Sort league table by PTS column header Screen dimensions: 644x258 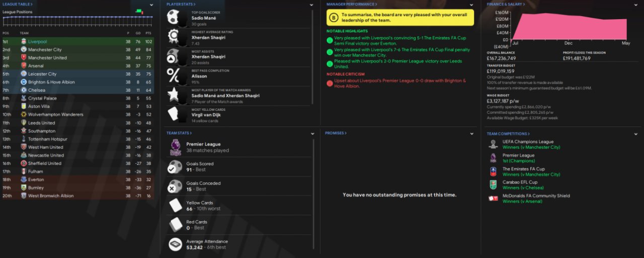[x=148, y=33]
